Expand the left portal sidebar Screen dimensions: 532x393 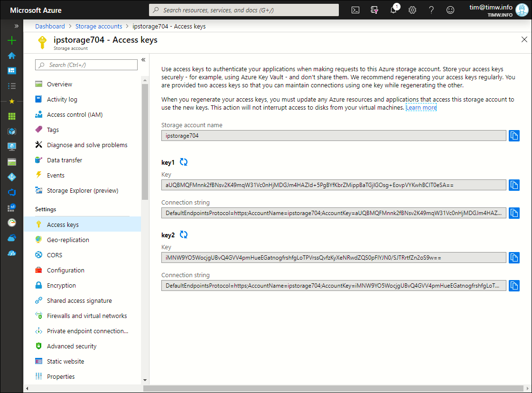pyautogui.click(x=17, y=26)
